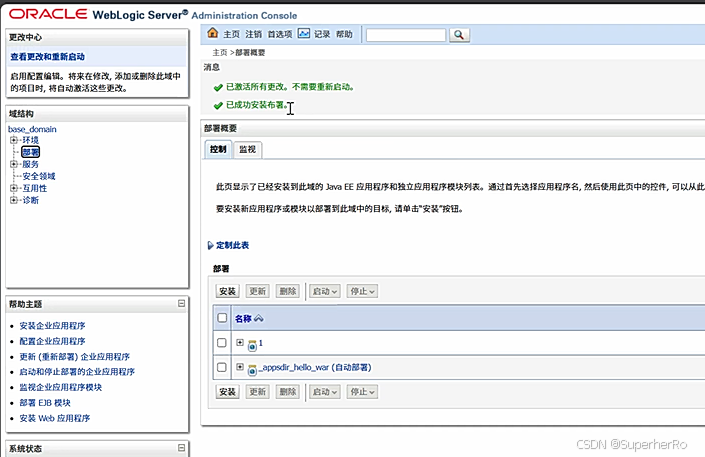Switch to the 控制 tab

[x=218, y=149]
